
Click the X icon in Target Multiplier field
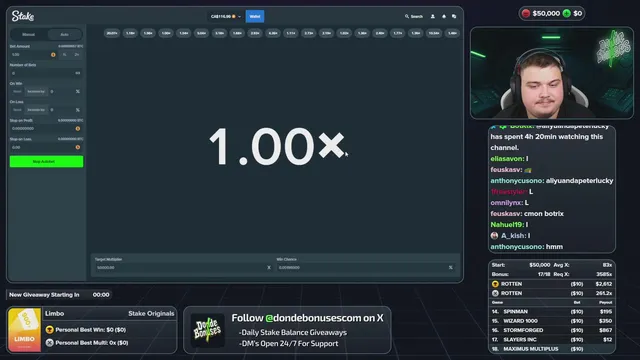269,267
